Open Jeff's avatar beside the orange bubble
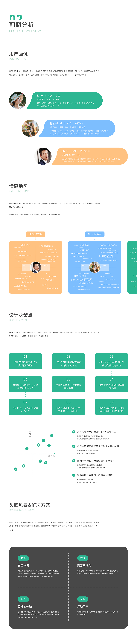The height and width of the screenshot is (644, 137). pyautogui.click(x=43, y=156)
